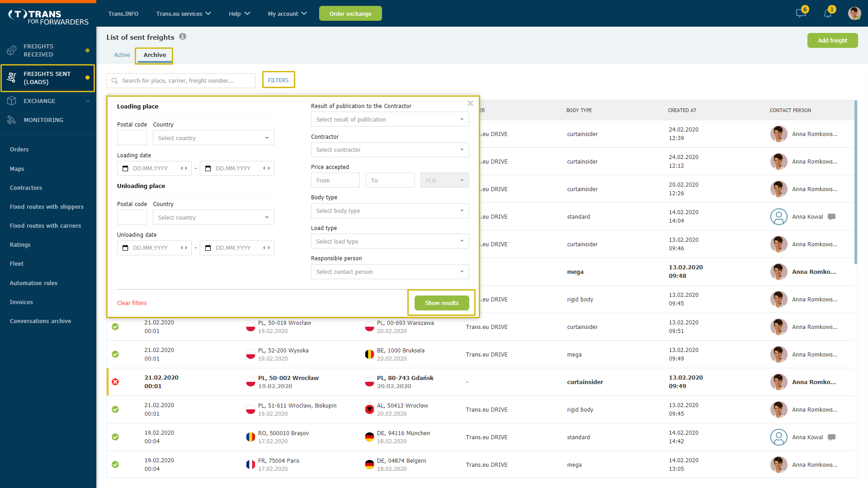Click the Freights Received sidebar icon
Screen dimensions: 868x488
coord(12,50)
